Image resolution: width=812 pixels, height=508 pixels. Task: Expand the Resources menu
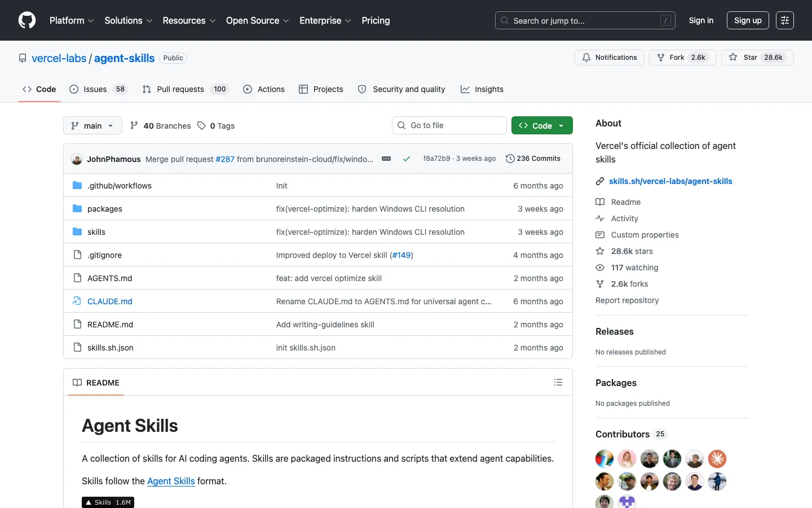[x=189, y=20]
